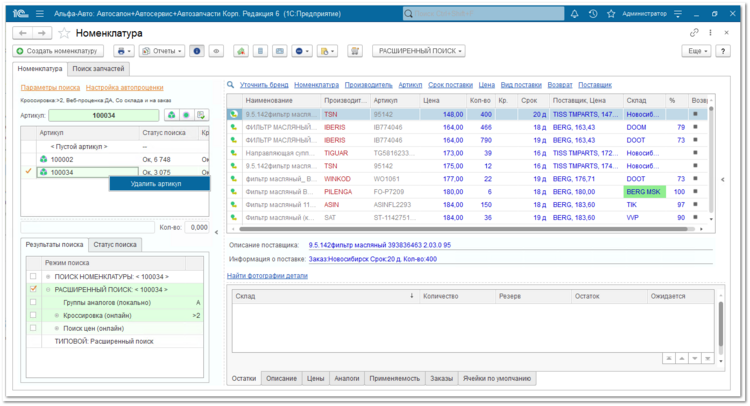Click the Артикул input field with 100034

pos(104,115)
